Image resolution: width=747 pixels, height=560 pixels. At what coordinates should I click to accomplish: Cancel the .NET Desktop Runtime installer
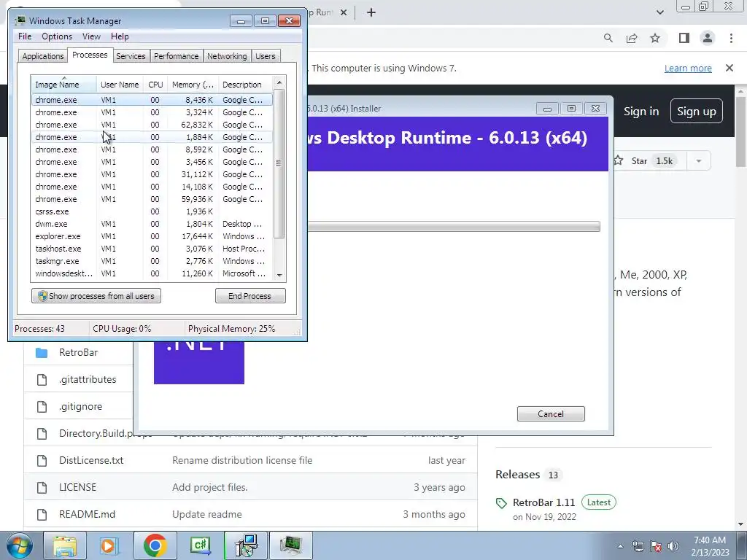click(551, 414)
